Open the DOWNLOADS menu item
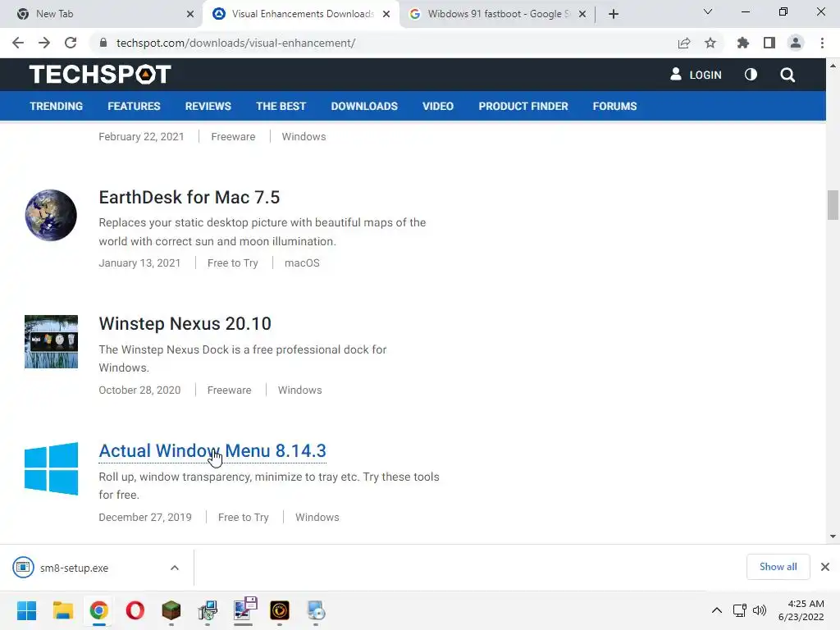840x630 pixels. pyautogui.click(x=364, y=106)
